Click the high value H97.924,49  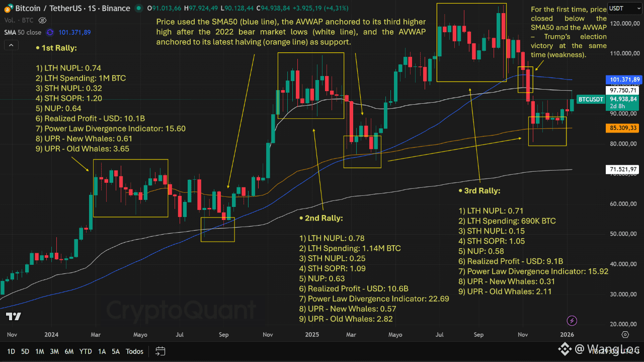pyautogui.click(x=200, y=8)
